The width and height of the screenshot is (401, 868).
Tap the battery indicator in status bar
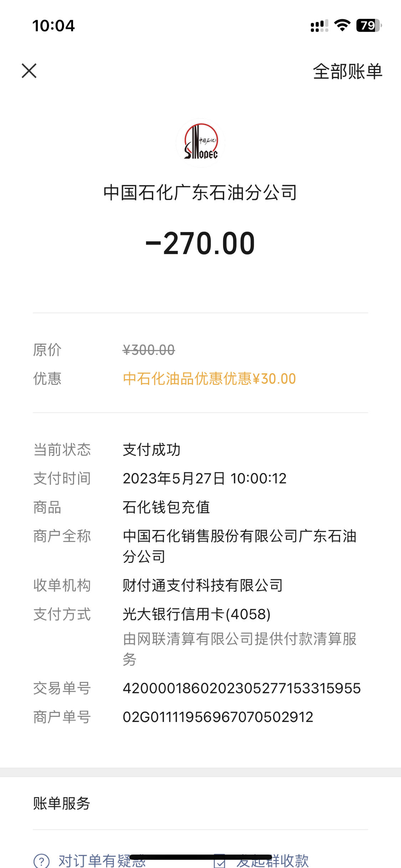point(369,26)
